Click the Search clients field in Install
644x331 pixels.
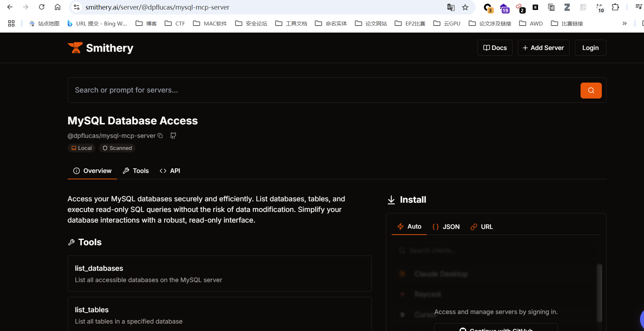pos(496,251)
